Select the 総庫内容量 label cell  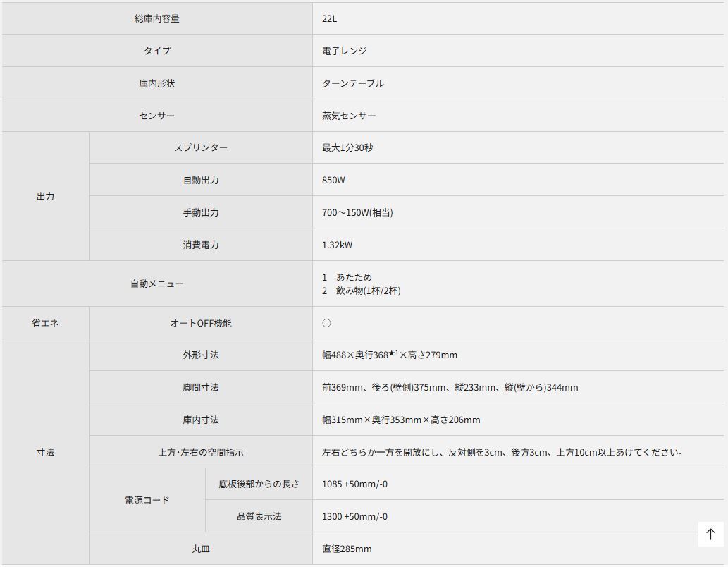click(157, 18)
